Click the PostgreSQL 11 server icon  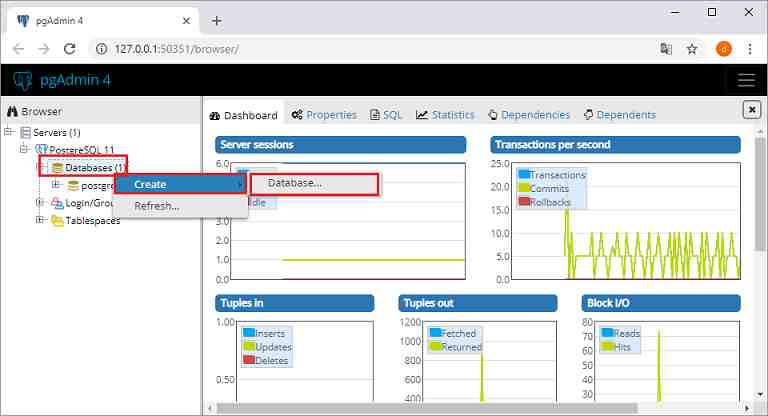[42, 149]
